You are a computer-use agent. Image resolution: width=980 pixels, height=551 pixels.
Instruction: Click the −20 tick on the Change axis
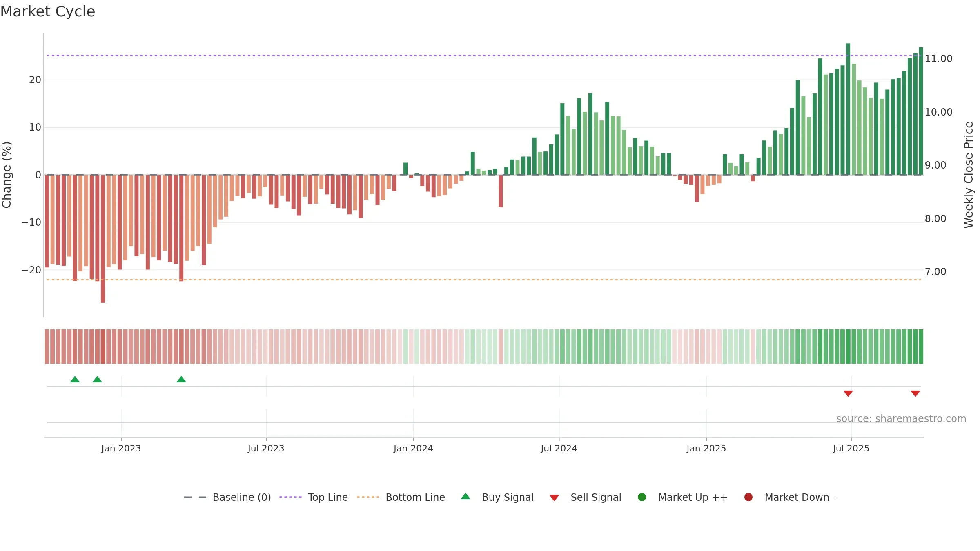coord(31,270)
